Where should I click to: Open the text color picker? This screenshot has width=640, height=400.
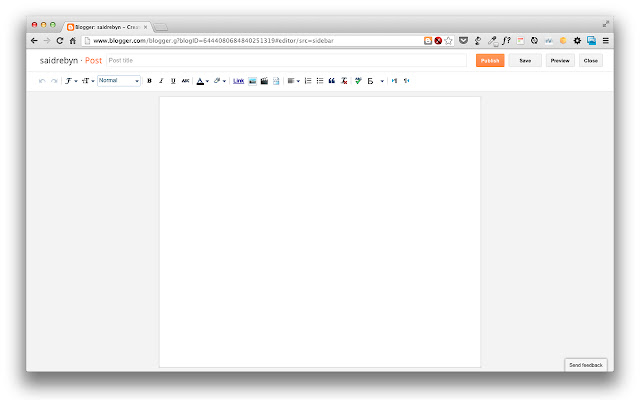pyautogui.click(x=201, y=80)
